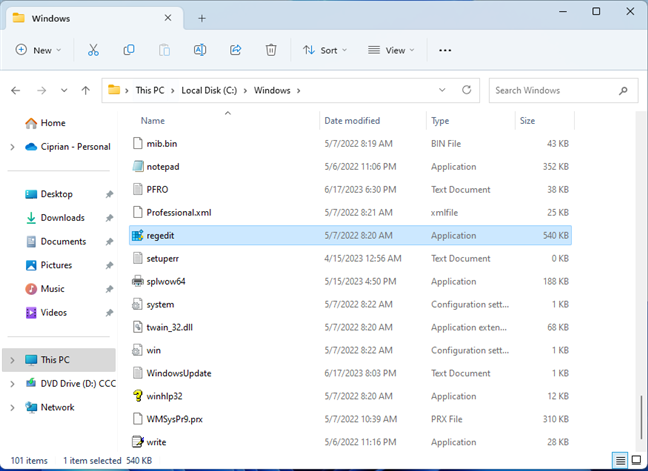
Task: Open the See more three-dots menu
Action: tap(445, 50)
